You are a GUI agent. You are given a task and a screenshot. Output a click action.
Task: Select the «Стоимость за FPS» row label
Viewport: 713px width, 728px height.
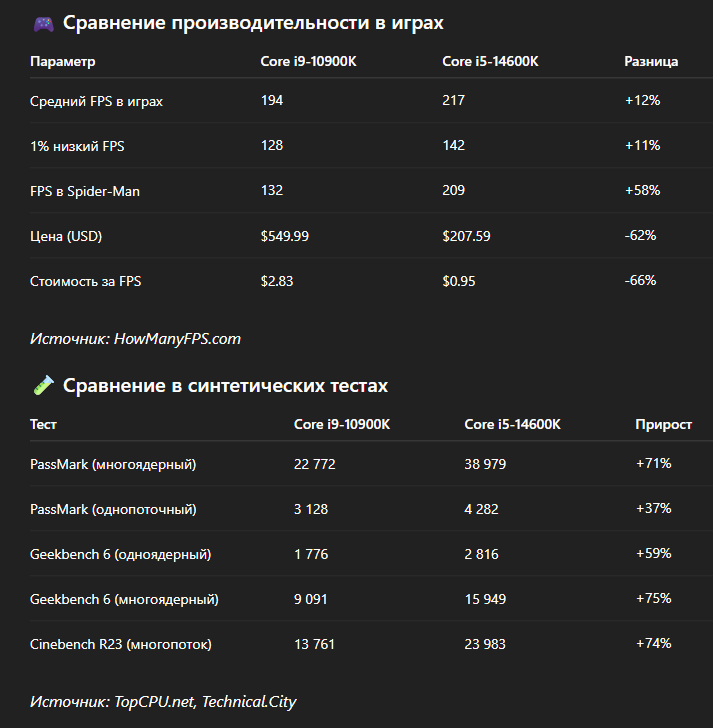click(x=86, y=281)
